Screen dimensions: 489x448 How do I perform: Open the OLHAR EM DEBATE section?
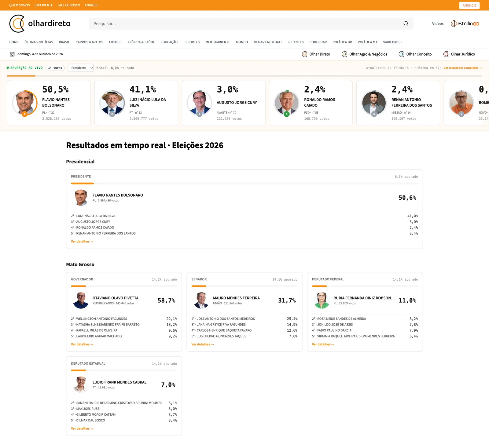268,42
